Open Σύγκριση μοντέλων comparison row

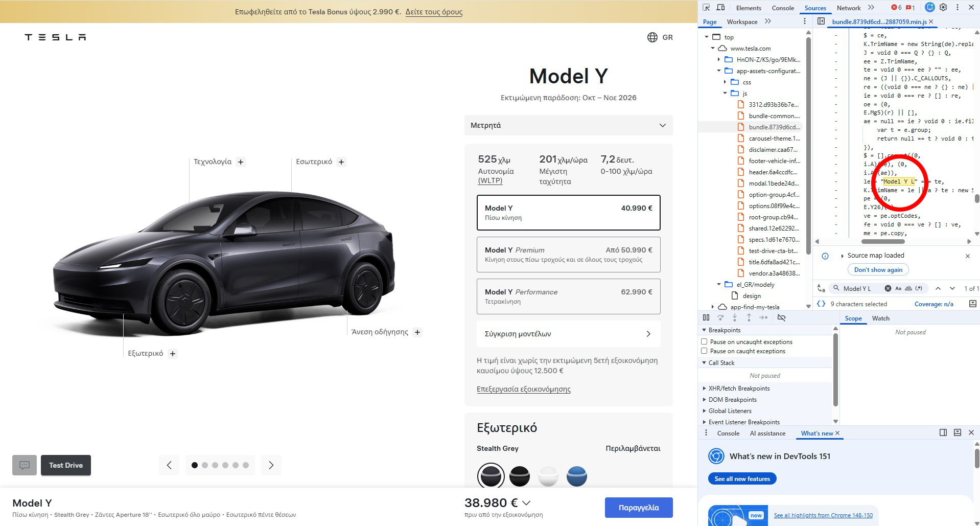point(568,334)
